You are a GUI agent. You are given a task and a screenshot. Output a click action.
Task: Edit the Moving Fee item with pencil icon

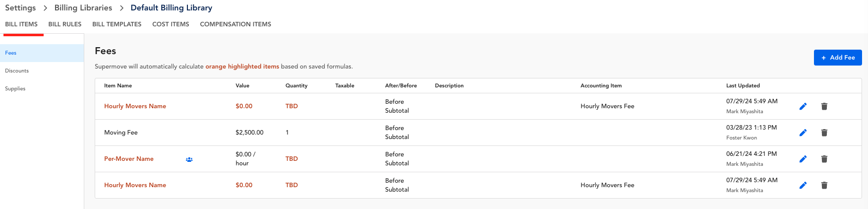(x=803, y=133)
